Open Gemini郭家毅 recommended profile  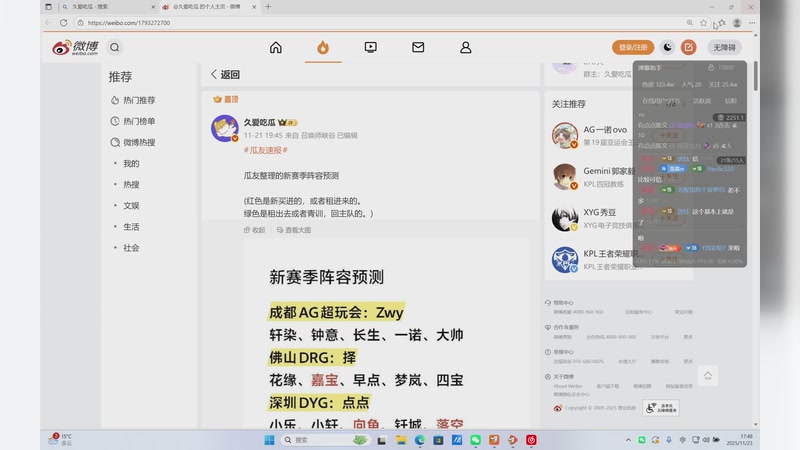pyautogui.click(x=609, y=171)
